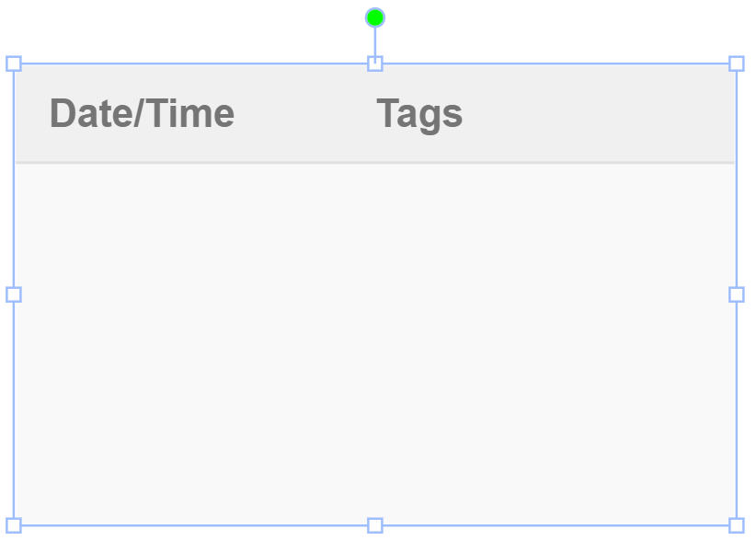Select the bottom-center resize handle
Viewport: 756px width, 541px height.
(x=374, y=525)
